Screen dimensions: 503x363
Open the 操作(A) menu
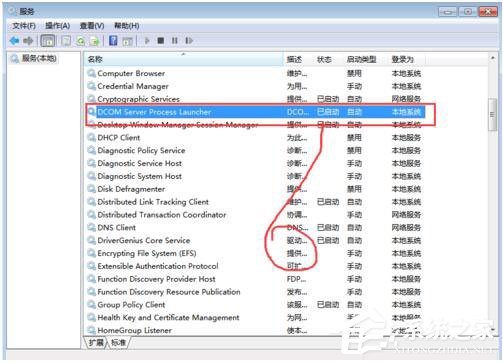58,26
